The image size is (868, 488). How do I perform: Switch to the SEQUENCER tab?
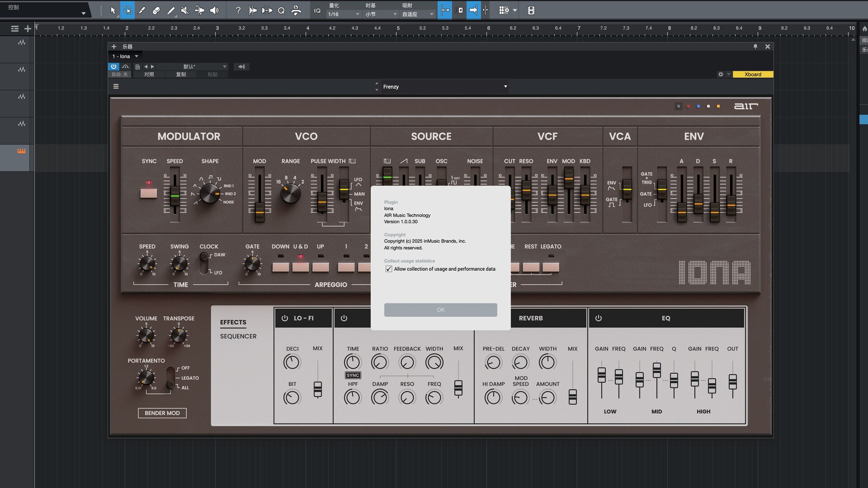[238, 336]
